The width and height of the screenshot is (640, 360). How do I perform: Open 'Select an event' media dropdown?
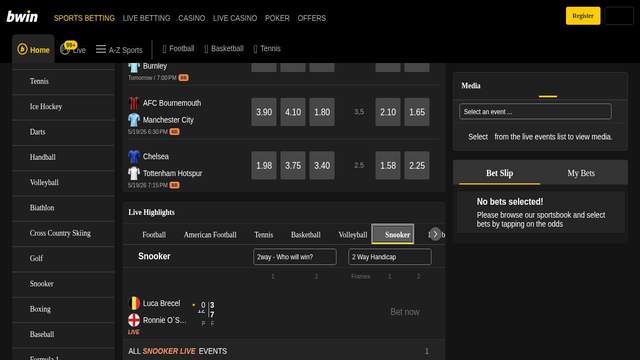535,111
